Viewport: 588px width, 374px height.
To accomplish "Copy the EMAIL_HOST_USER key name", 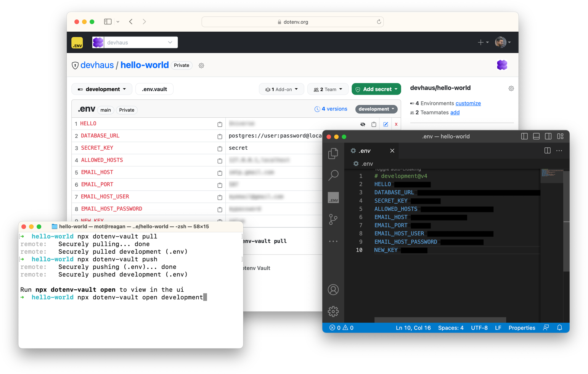I will (x=220, y=197).
